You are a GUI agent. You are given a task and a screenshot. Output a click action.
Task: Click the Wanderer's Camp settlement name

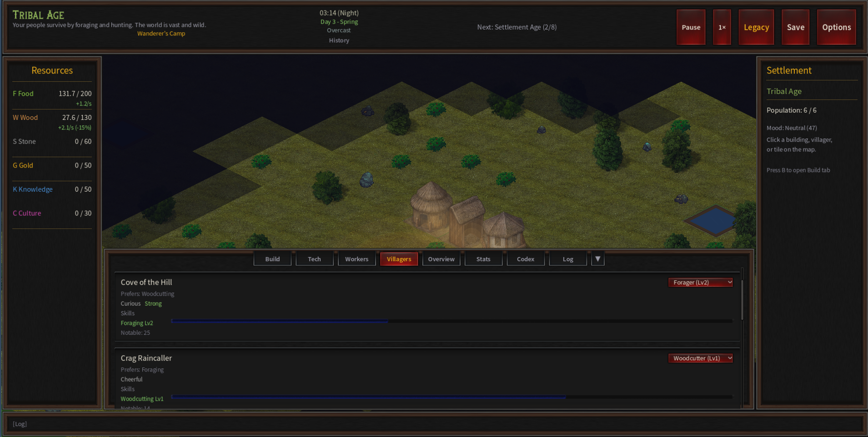[x=161, y=34]
